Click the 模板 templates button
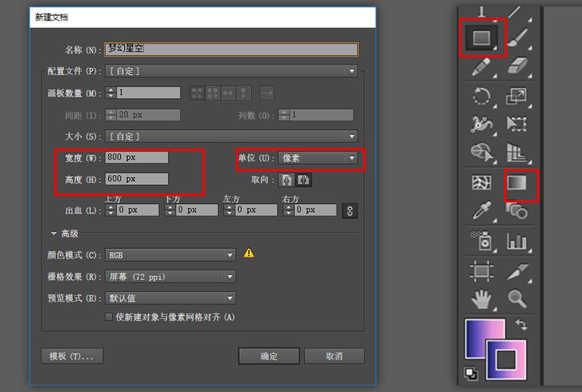Image resolution: width=582 pixels, height=392 pixels. [72, 356]
